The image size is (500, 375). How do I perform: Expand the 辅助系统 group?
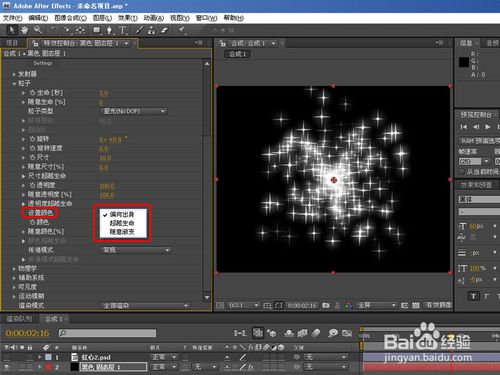pyautogui.click(x=14, y=278)
